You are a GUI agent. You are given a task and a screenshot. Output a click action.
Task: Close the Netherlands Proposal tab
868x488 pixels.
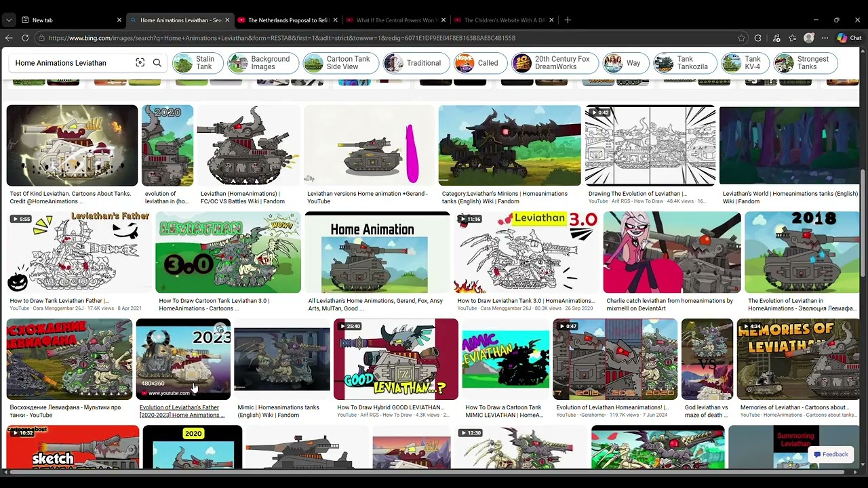(336, 20)
